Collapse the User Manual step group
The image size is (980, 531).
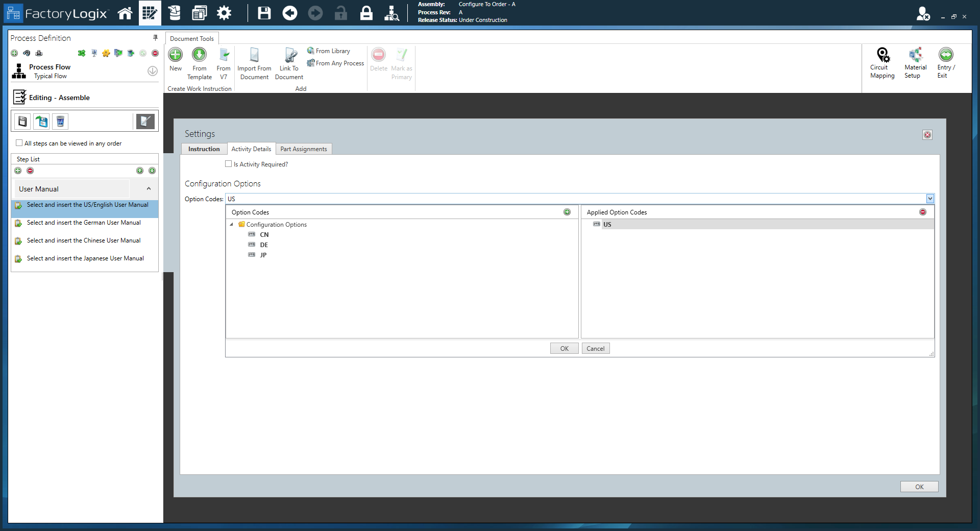[148, 188]
